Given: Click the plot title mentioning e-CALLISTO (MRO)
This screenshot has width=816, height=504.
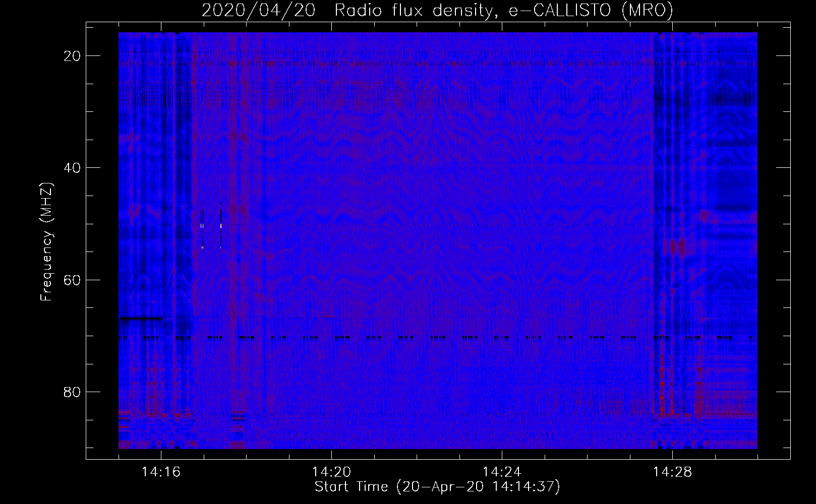Looking at the screenshot, I should pyautogui.click(x=437, y=11).
